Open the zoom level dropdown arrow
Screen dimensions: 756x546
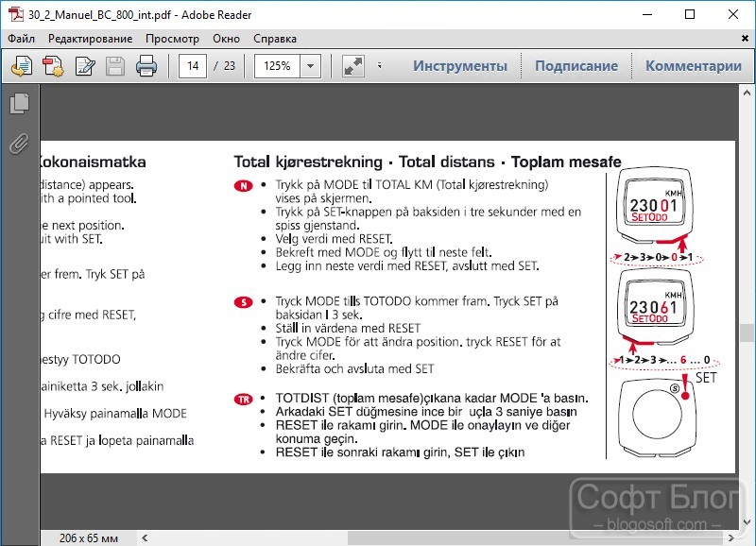(311, 66)
